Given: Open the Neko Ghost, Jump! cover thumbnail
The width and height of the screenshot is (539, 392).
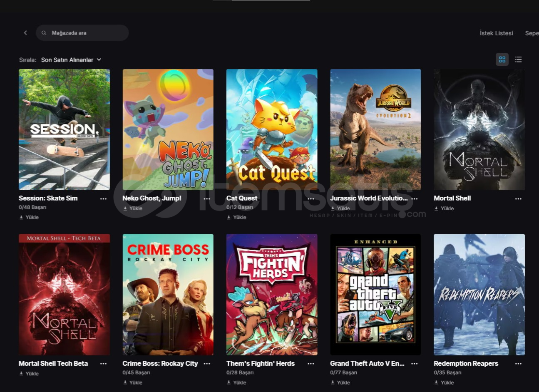Looking at the screenshot, I should tap(168, 129).
